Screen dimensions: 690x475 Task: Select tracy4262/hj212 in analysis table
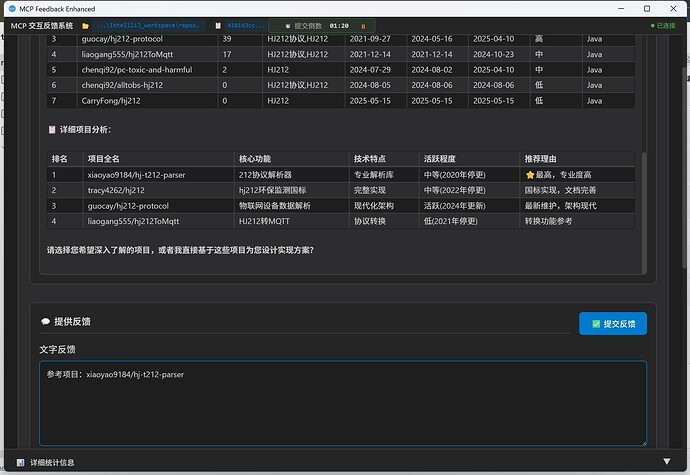coord(116,190)
